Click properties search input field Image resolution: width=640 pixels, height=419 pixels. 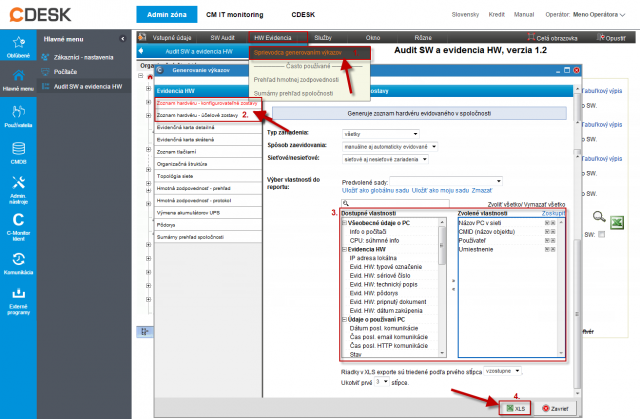click(x=395, y=203)
